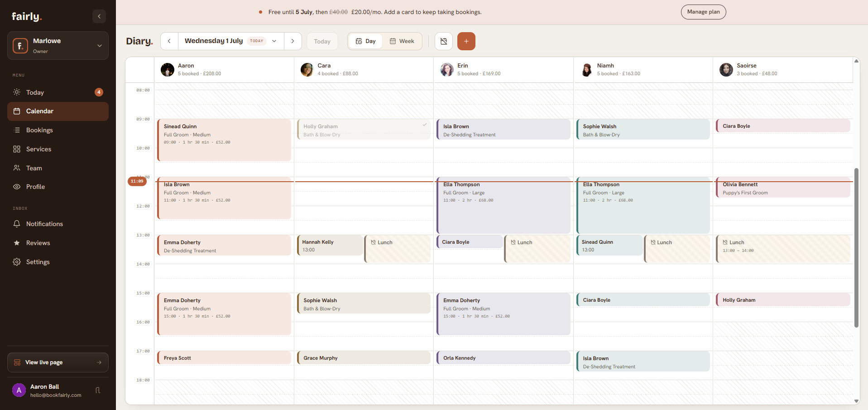Open Sinead Quinn's 13:00 booking with Niamh

[x=609, y=245]
